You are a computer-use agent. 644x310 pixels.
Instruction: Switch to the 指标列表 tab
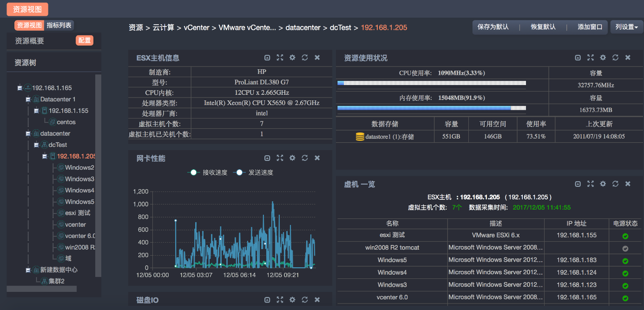[59, 26]
